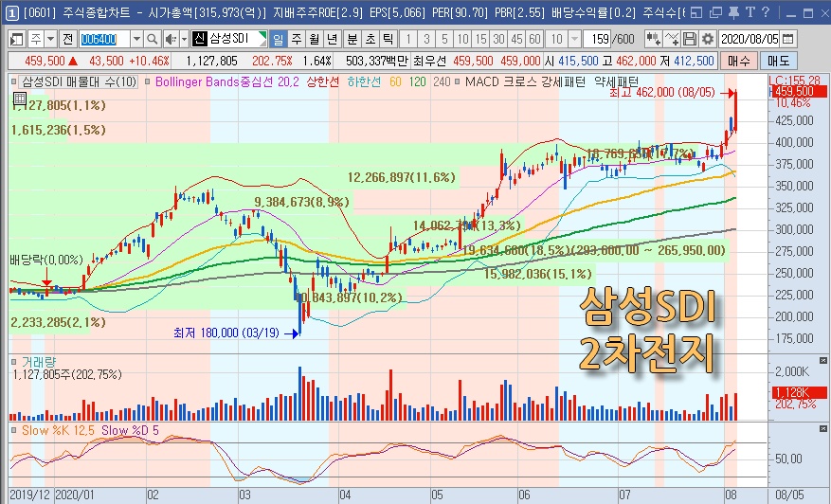Click the 60 moving average legend
This screenshot has width=831, height=504.
coord(395,81)
